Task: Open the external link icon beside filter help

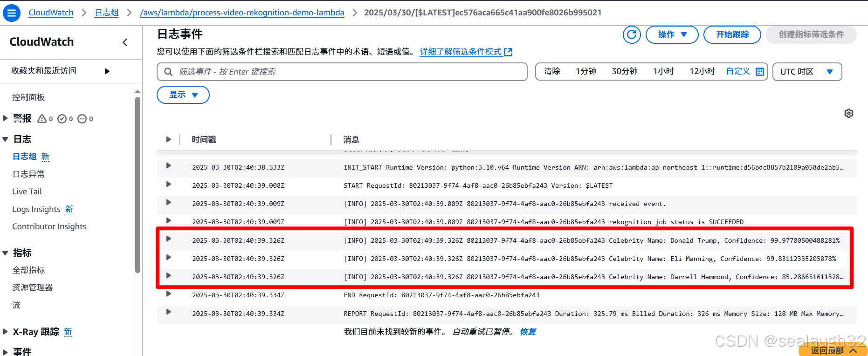Action: [509, 52]
